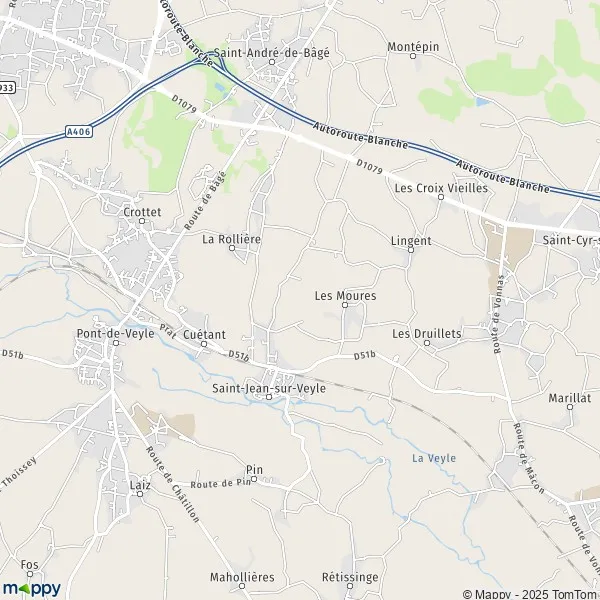600x600 pixels.
Task: Click the La Veyle river label
Action: click(x=434, y=458)
